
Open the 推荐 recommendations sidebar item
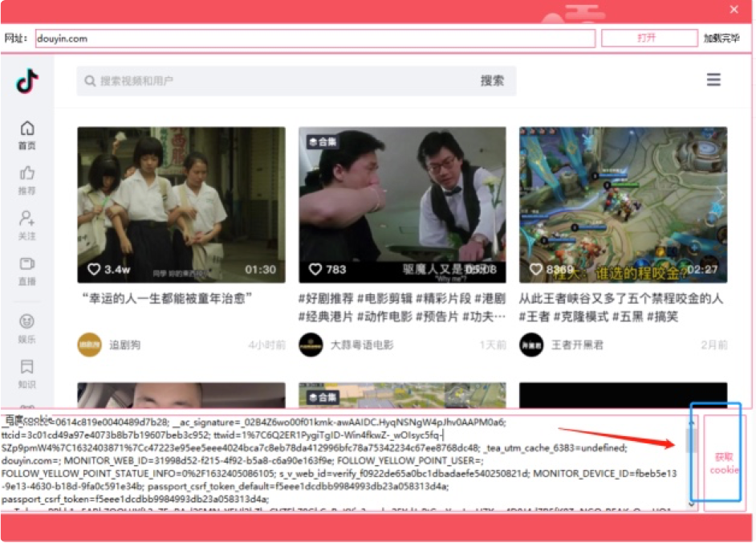tap(27, 181)
